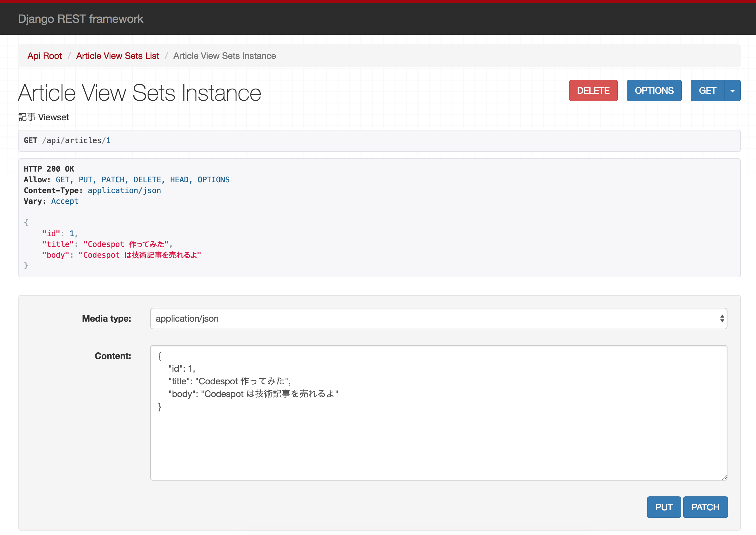Open Article View Sets List breadcrumb
756x535 pixels.
[x=117, y=56]
